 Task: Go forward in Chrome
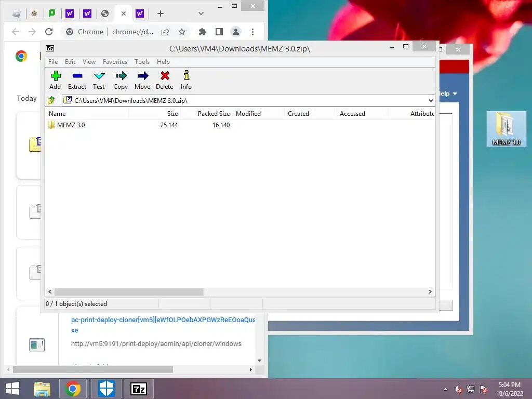pyautogui.click(x=32, y=32)
